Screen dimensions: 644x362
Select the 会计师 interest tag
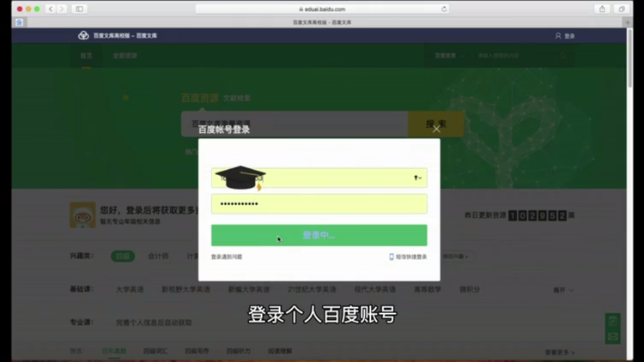pos(158,256)
